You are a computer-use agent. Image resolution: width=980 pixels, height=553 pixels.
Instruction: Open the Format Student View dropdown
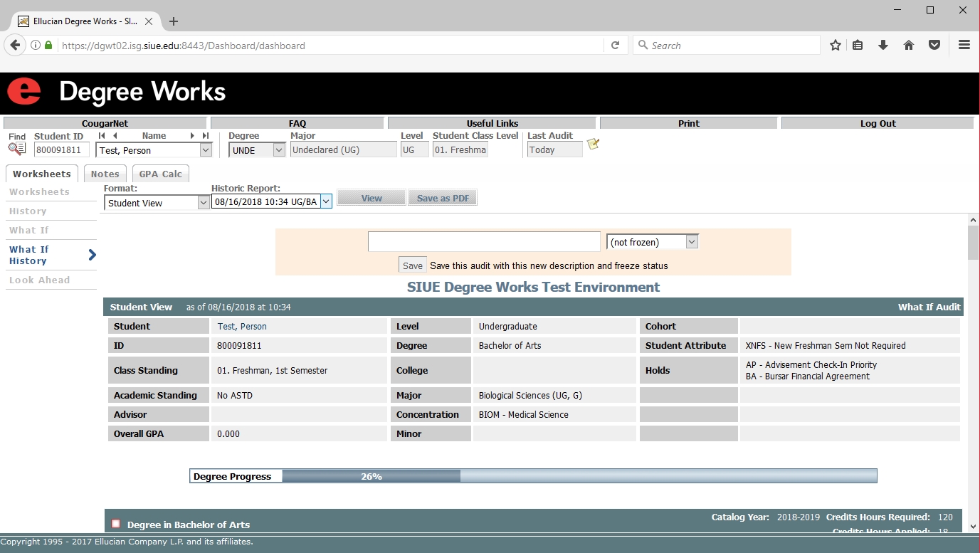[203, 203]
